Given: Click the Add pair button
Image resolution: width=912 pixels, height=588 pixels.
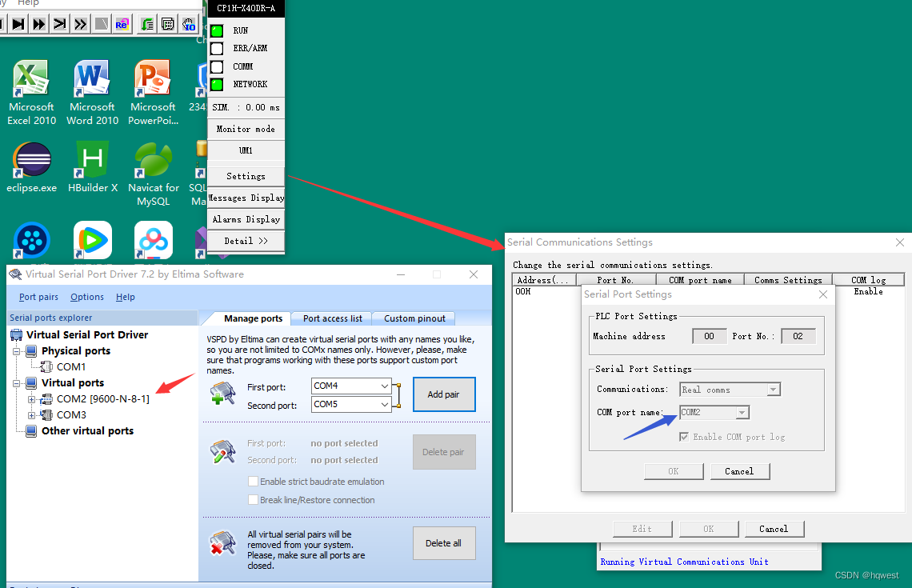Looking at the screenshot, I should (x=444, y=394).
